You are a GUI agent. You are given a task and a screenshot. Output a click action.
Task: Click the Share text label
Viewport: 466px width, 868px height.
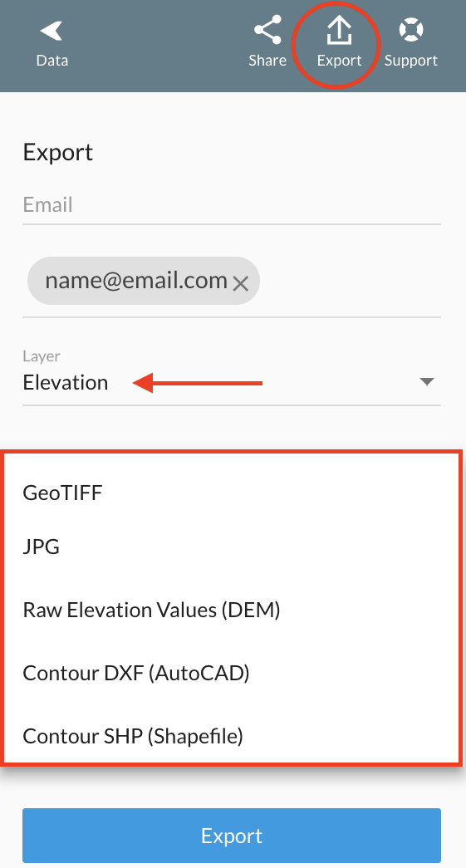(267, 61)
